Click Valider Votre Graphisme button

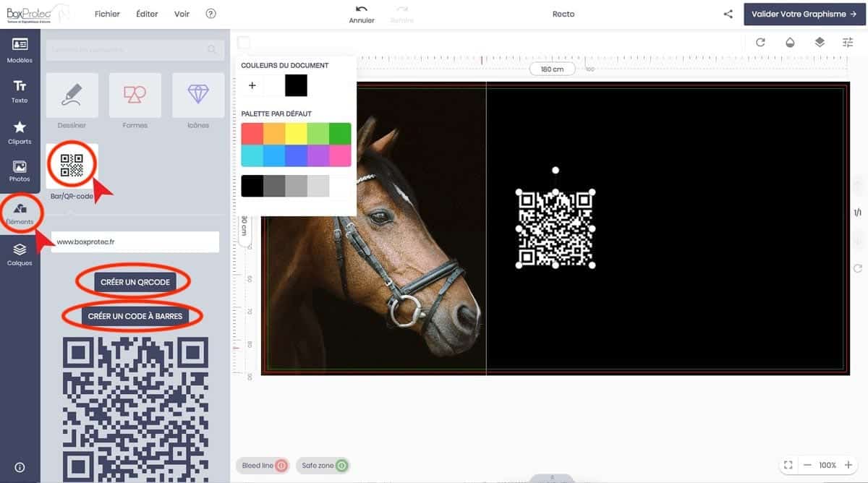pos(803,14)
